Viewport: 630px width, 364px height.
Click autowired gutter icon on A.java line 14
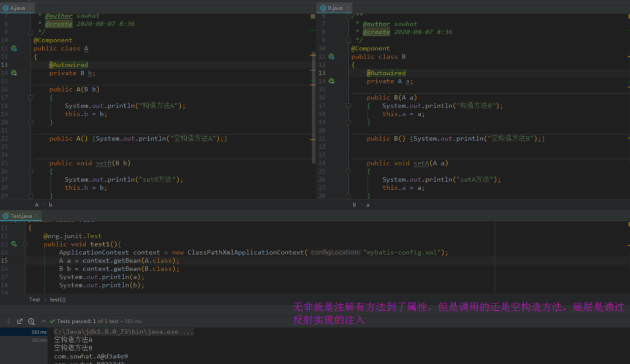(14, 73)
